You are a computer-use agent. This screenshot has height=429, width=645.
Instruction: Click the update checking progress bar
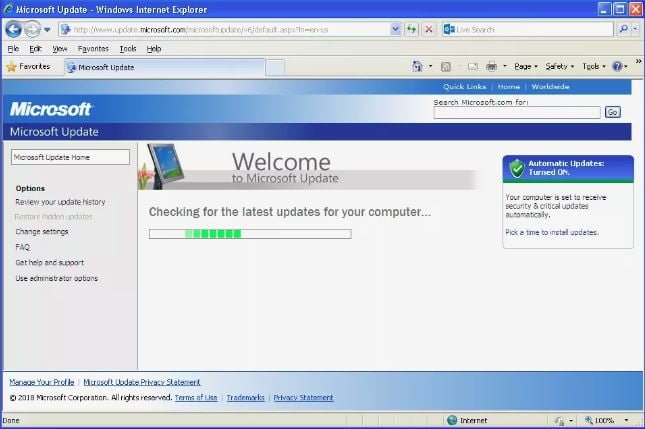tap(249, 234)
